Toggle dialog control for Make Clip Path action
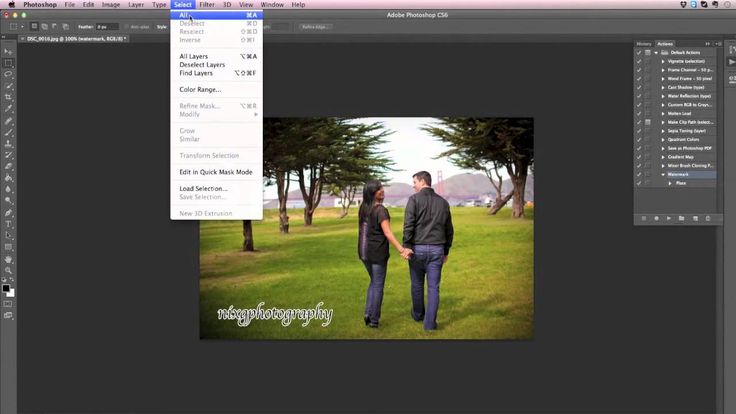 [x=648, y=122]
